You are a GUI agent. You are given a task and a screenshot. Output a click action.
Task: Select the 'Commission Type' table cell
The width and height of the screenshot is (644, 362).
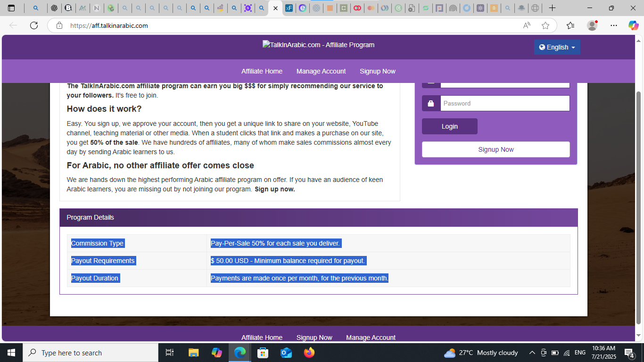coord(137,243)
